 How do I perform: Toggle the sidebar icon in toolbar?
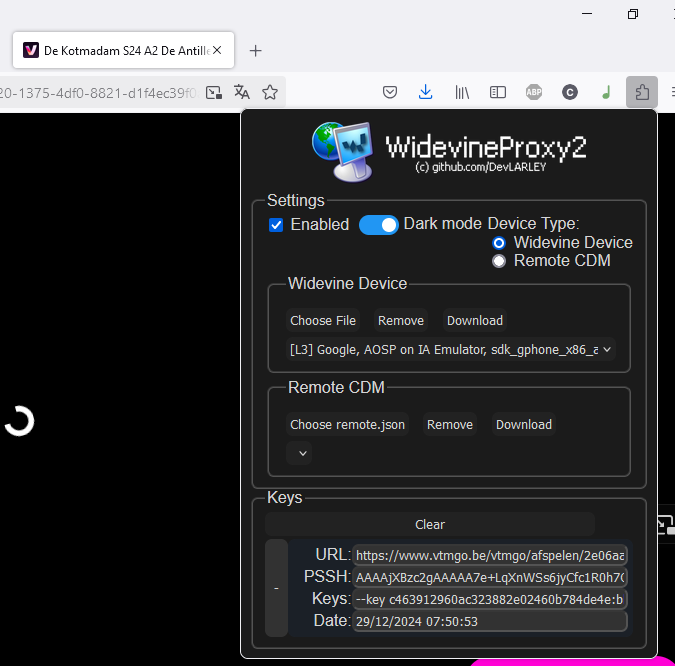point(498,92)
